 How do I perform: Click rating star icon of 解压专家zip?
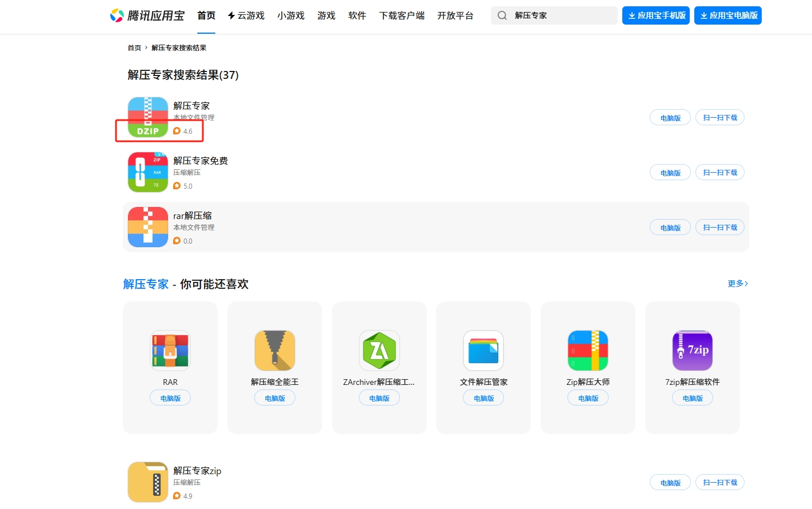(x=177, y=496)
